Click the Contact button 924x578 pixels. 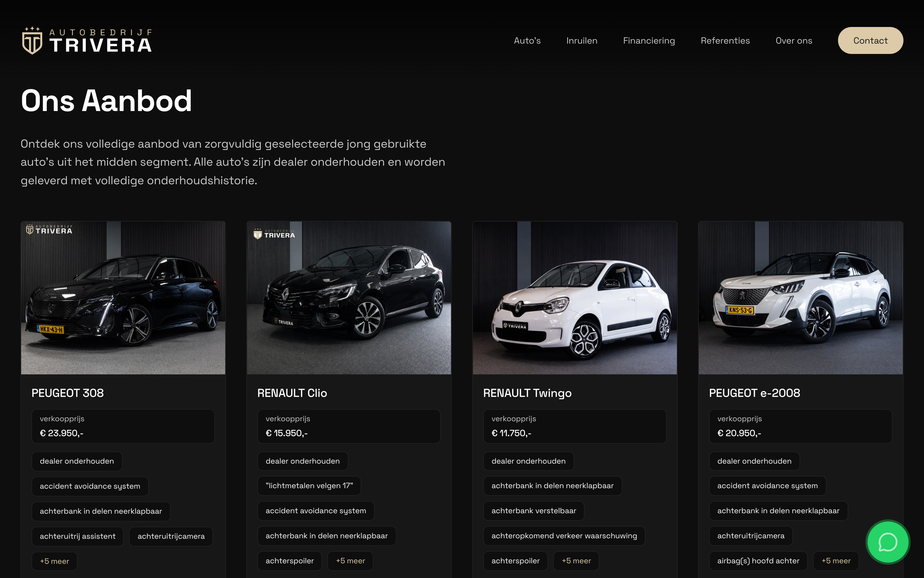tap(870, 40)
